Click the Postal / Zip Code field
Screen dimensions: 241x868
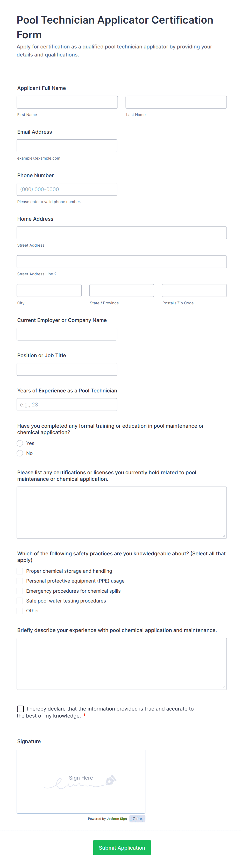[x=194, y=290]
